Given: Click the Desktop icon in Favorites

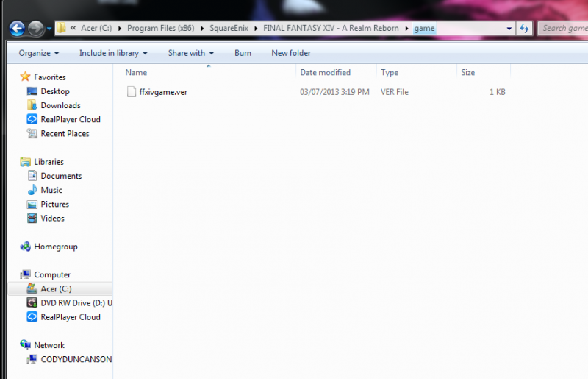Looking at the screenshot, I should [x=32, y=91].
